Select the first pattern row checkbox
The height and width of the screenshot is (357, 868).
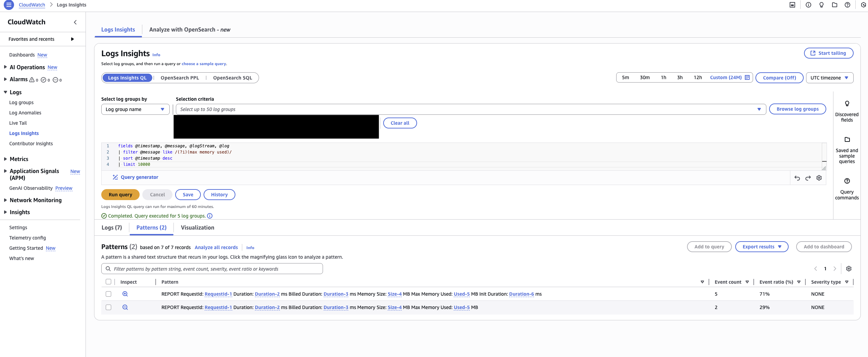click(109, 294)
